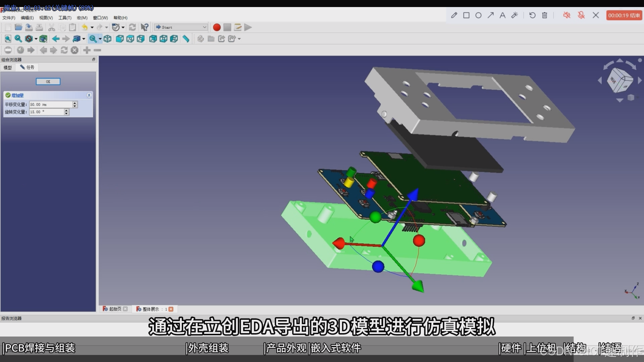Increase 平移变化量 with the up stepper
Viewport: 644px width, 362px height.
pos(75,103)
